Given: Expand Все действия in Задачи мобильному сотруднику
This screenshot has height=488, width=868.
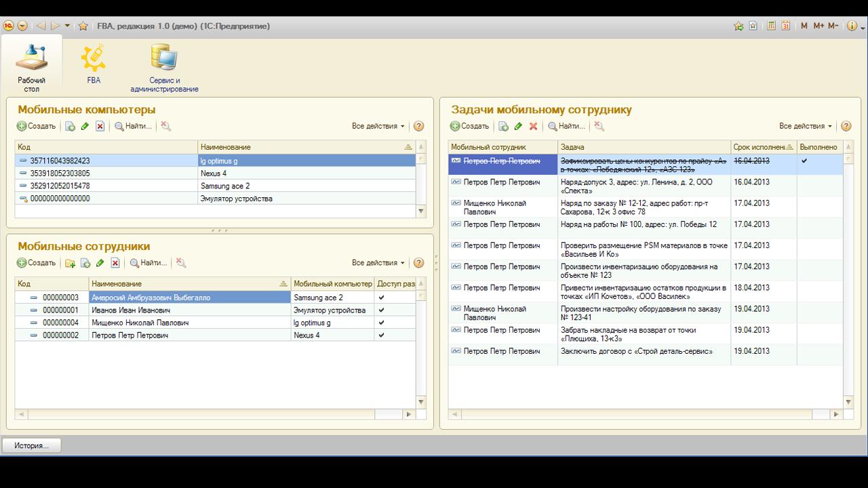Looking at the screenshot, I should (x=805, y=126).
